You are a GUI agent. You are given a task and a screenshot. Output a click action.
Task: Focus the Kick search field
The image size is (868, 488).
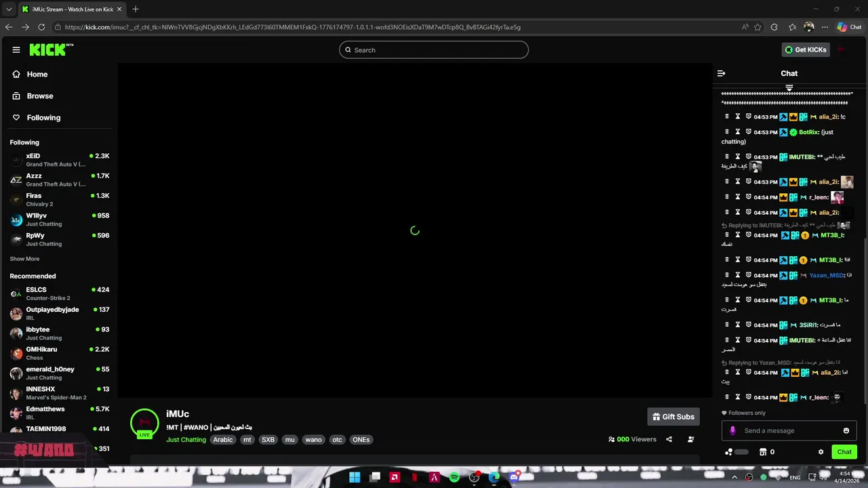pos(434,49)
